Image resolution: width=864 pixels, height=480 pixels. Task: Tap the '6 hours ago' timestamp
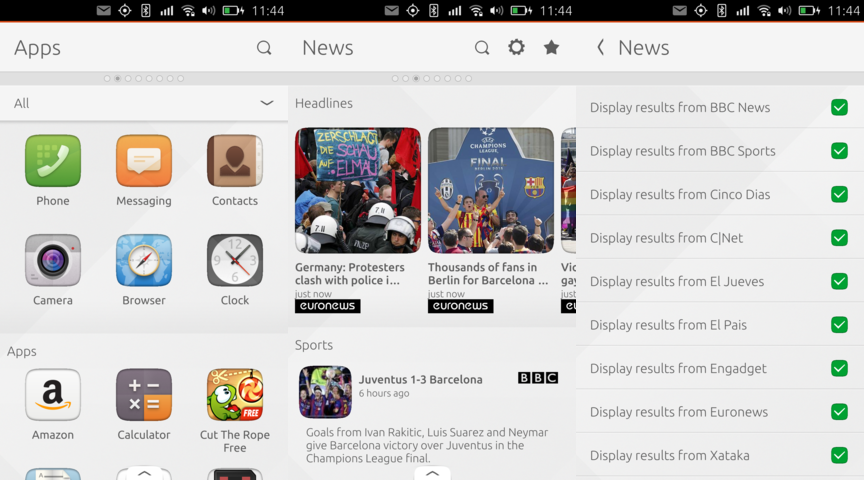coord(384,393)
